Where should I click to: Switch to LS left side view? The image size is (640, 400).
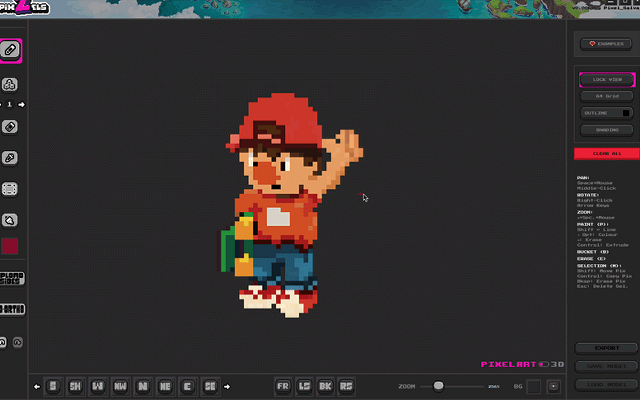[x=304, y=386]
